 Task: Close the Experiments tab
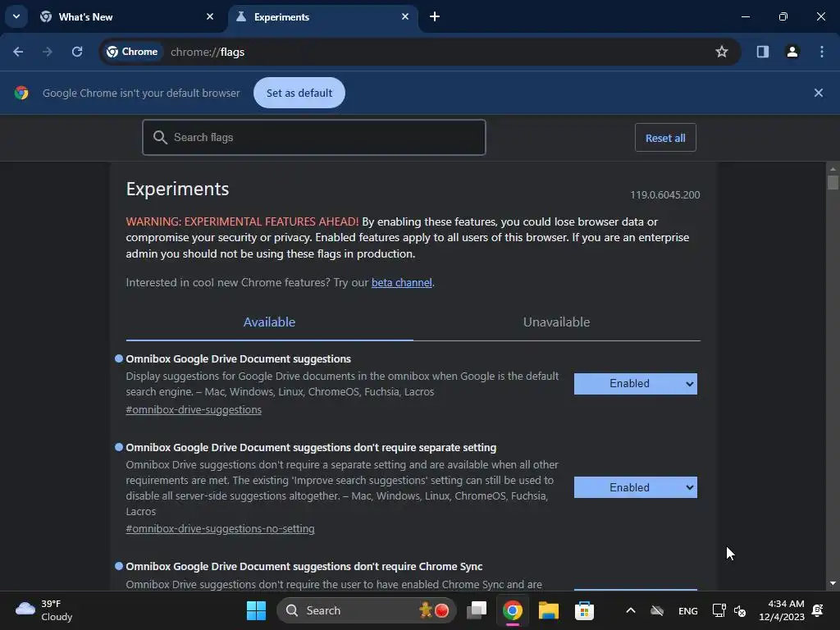pos(405,16)
